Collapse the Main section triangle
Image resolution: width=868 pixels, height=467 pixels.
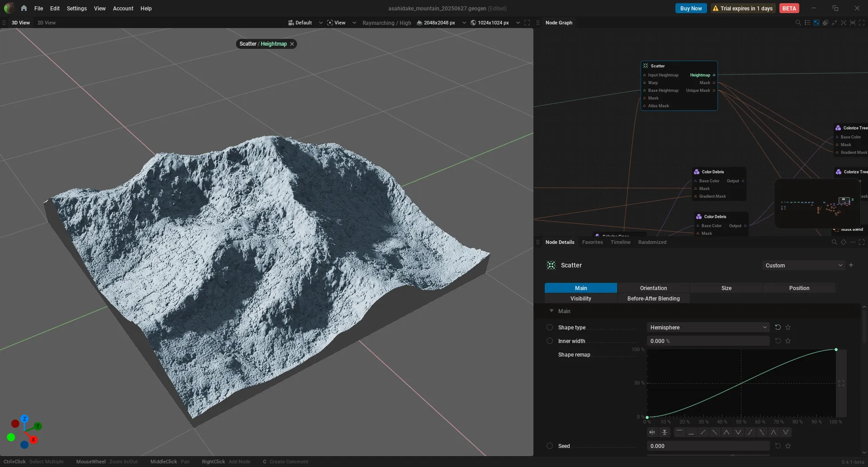click(x=552, y=311)
